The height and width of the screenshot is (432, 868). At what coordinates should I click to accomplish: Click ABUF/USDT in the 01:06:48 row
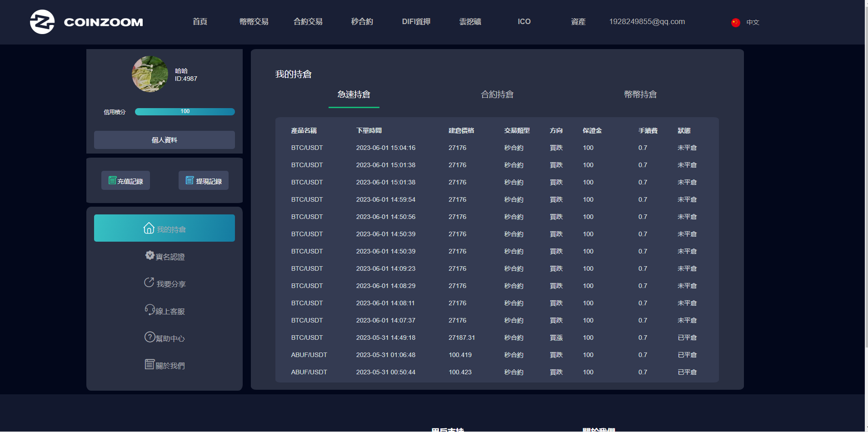click(309, 355)
